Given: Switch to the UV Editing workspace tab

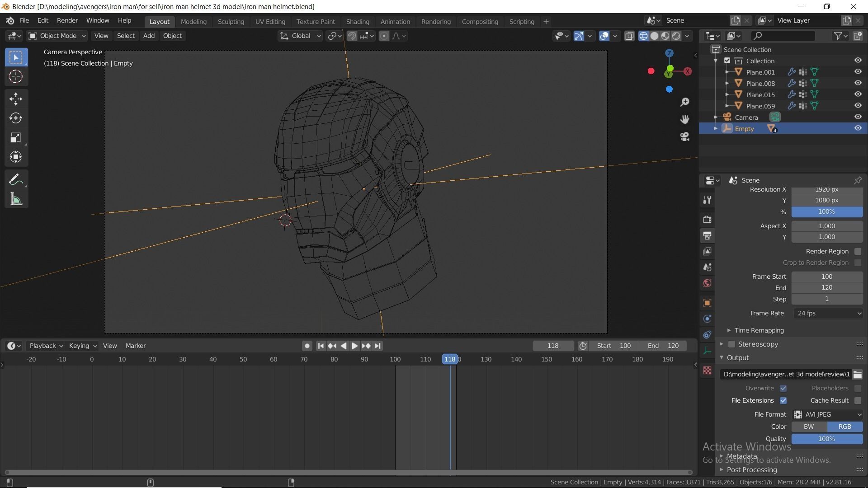Looking at the screenshot, I should point(270,22).
